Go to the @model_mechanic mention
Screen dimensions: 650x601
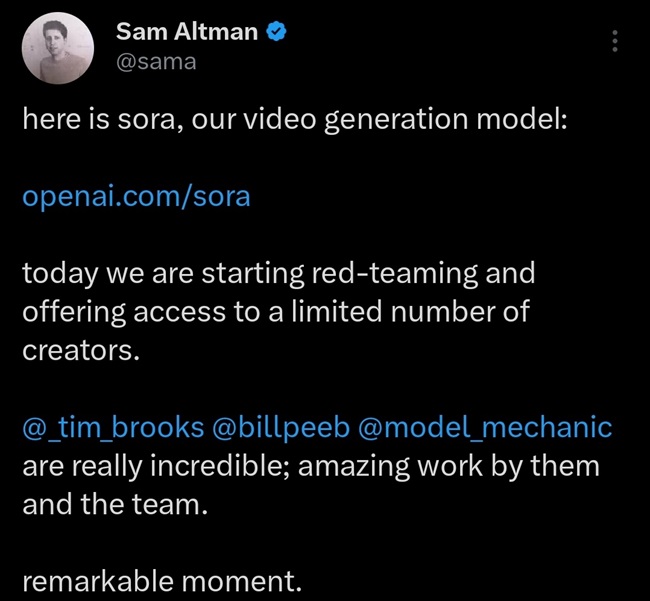(484, 427)
